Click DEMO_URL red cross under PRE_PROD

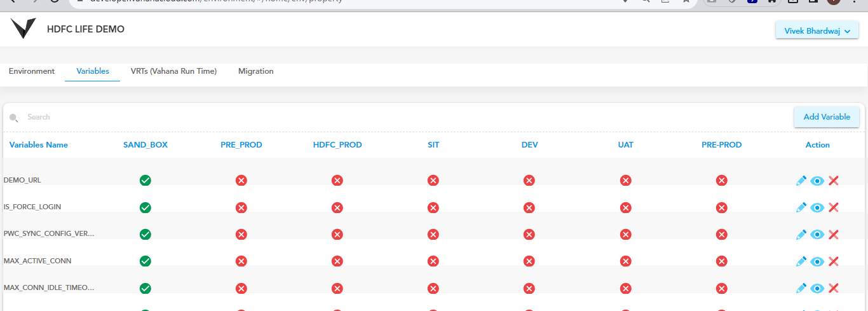tap(241, 181)
